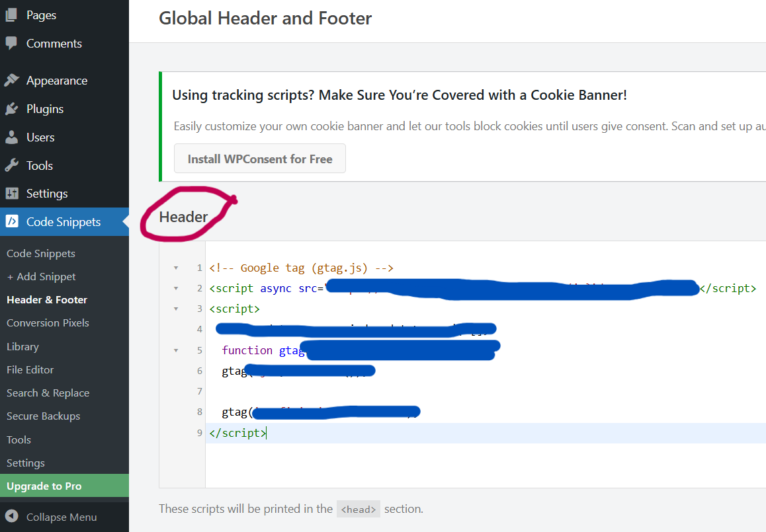Open the Library submenu entry

click(22, 346)
